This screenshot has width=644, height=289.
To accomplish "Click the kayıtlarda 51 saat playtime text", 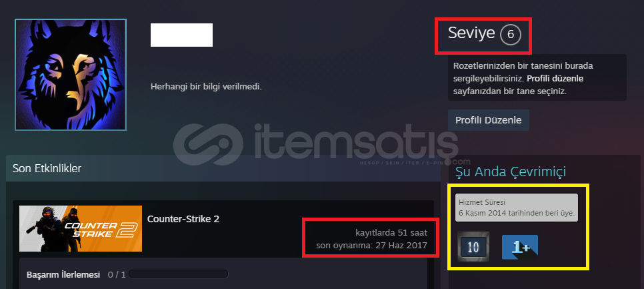I will point(391,233).
